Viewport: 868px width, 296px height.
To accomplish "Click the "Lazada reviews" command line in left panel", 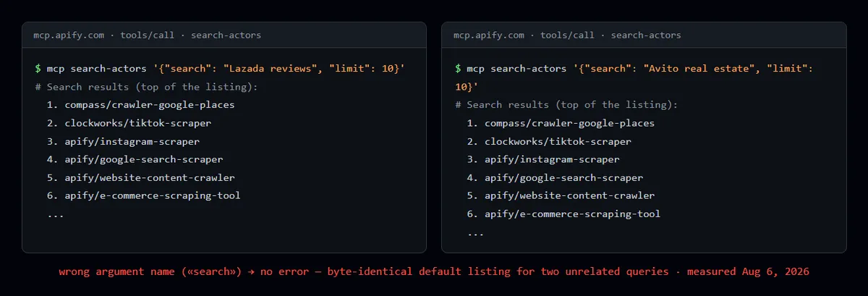I will [x=220, y=69].
